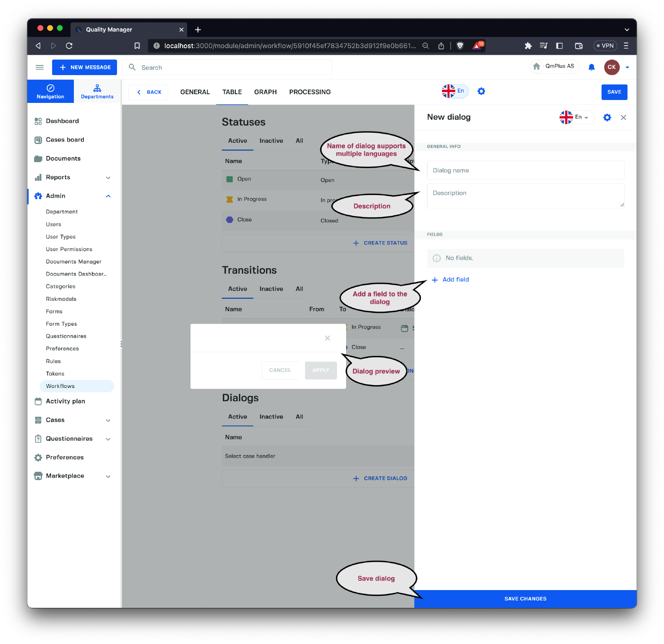The width and height of the screenshot is (664, 644).
Task: Open the En language dropdown in dialog
Action: (576, 117)
